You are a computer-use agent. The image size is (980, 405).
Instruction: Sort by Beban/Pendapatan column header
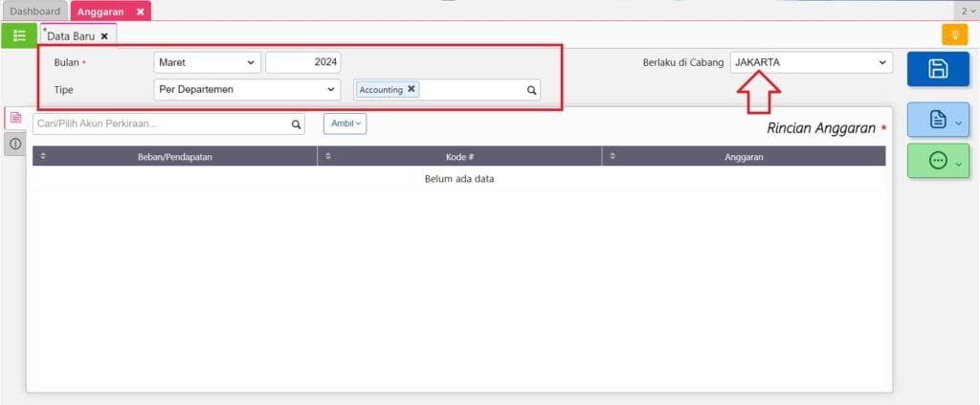coord(174,156)
